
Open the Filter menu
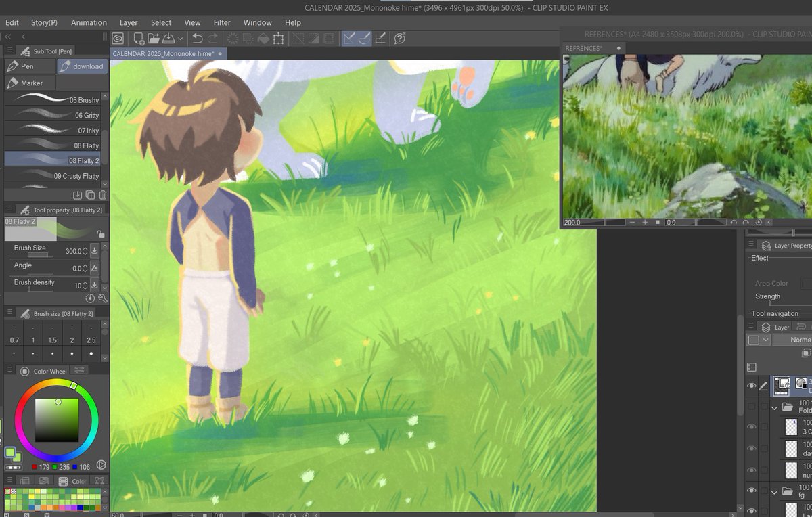[x=222, y=22]
